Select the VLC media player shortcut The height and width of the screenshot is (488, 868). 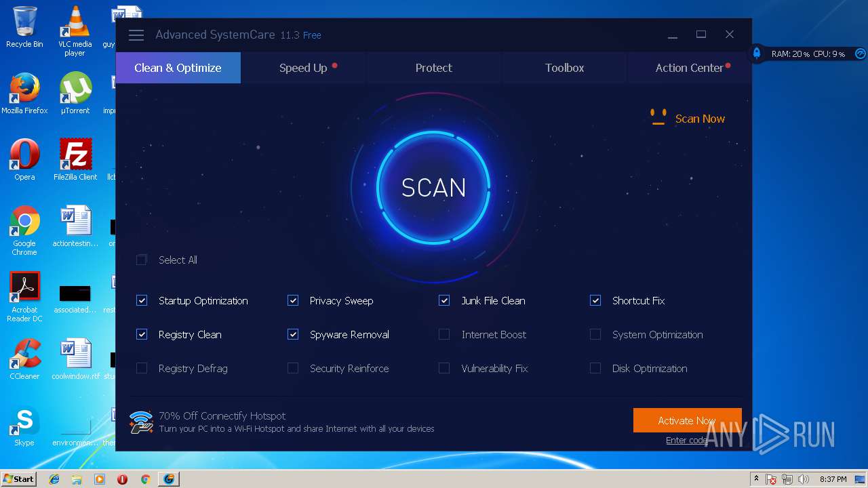tap(75, 31)
